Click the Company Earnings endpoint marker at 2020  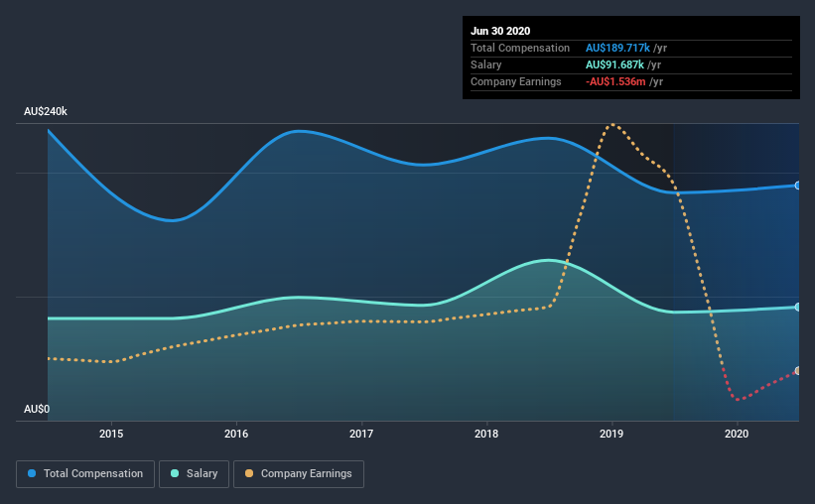[x=798, y=371]
